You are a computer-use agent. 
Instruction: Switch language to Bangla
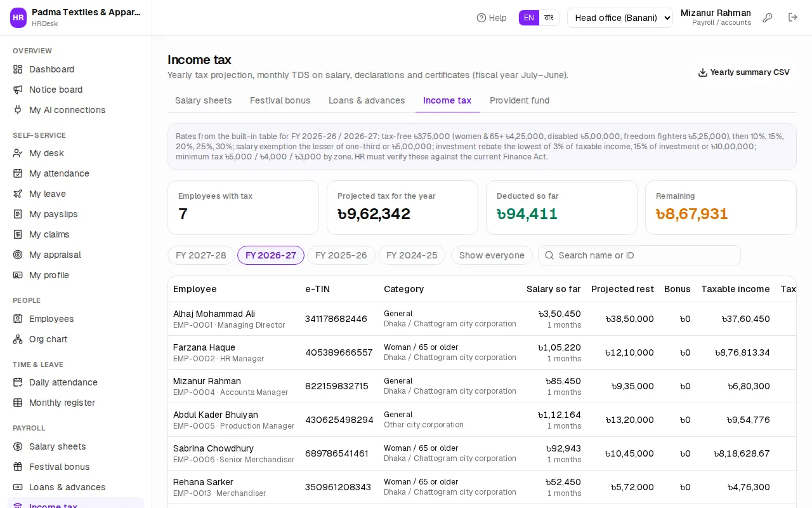coord(549,18)
